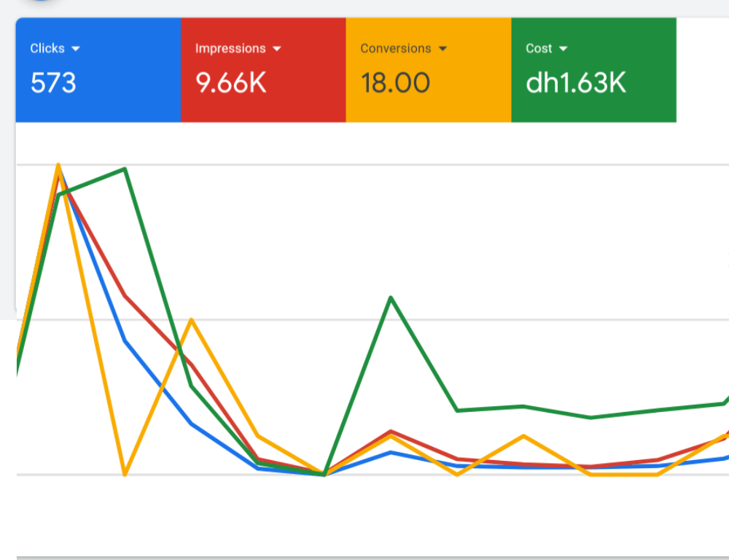729x560 pixels.
Task: Open the Clicks metric dropdown arrow
Action: [x=76, y=49]
